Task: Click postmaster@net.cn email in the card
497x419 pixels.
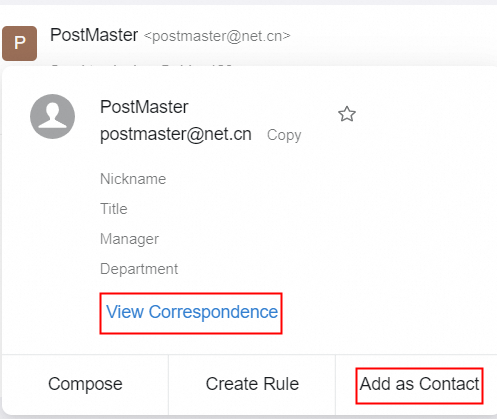Action: coord(176,135)
